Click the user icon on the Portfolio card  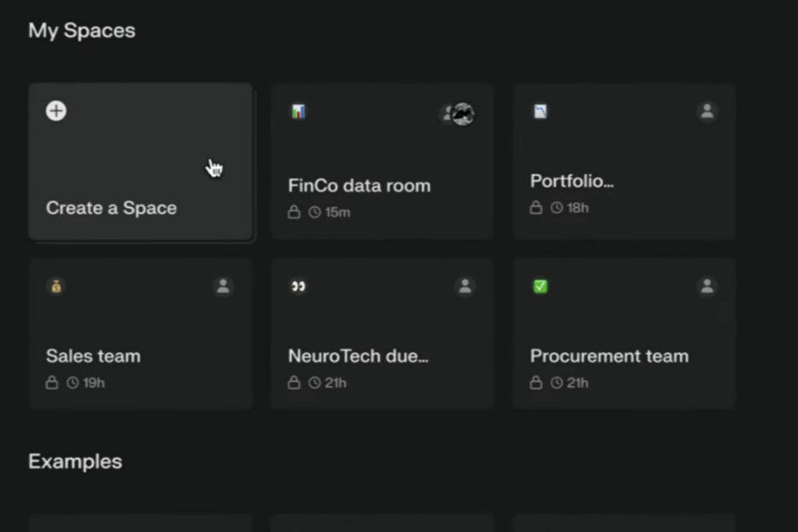point(707,111)
